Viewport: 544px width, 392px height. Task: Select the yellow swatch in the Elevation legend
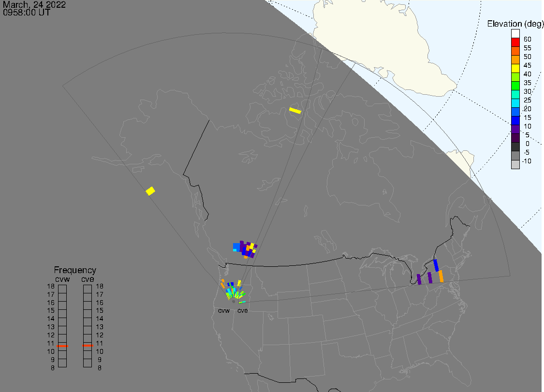515,69
